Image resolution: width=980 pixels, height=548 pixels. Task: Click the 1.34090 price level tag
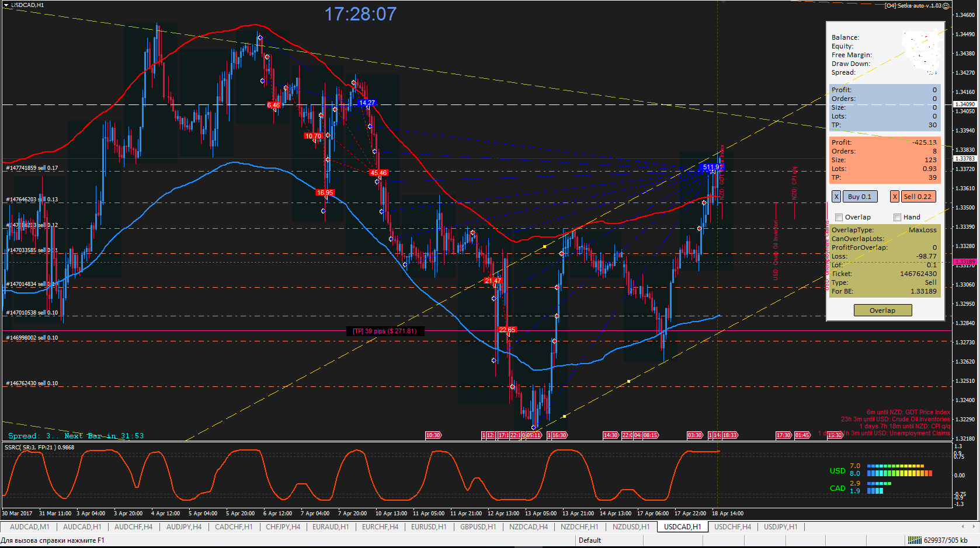[965, 104]
